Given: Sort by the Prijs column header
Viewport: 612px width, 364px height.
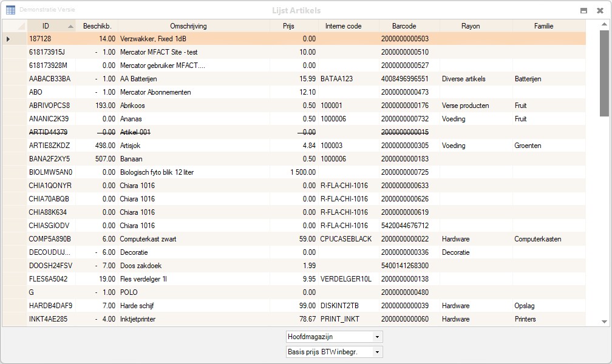Looking at the screenshot, I should (x=288, y=26).
